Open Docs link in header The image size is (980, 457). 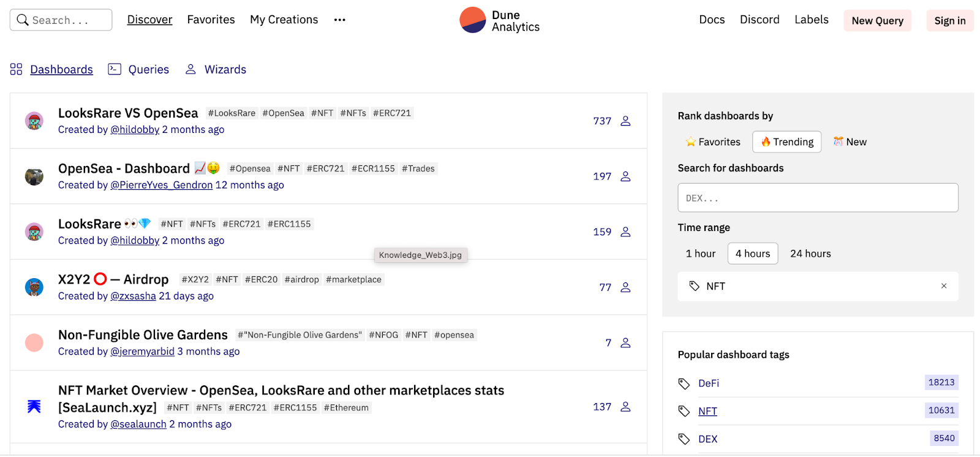[712, 20]
